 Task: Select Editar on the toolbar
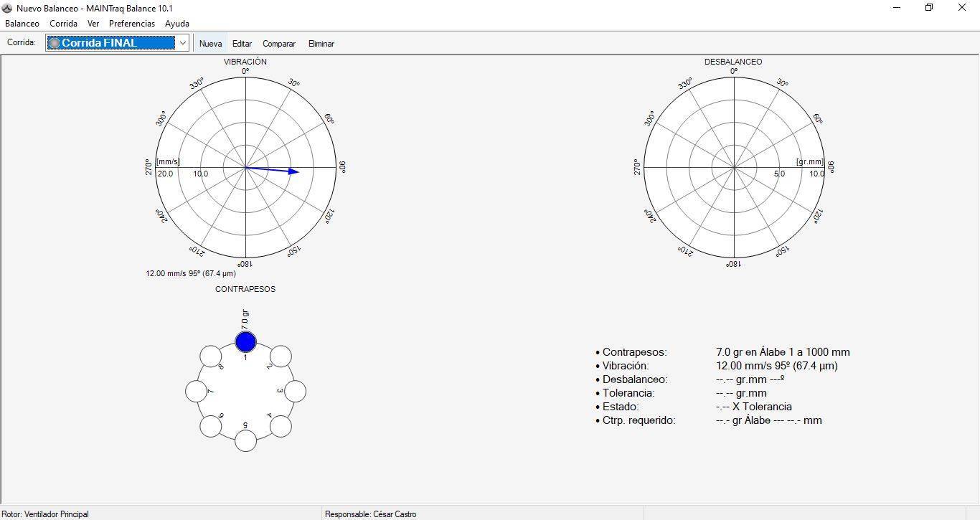242,43
